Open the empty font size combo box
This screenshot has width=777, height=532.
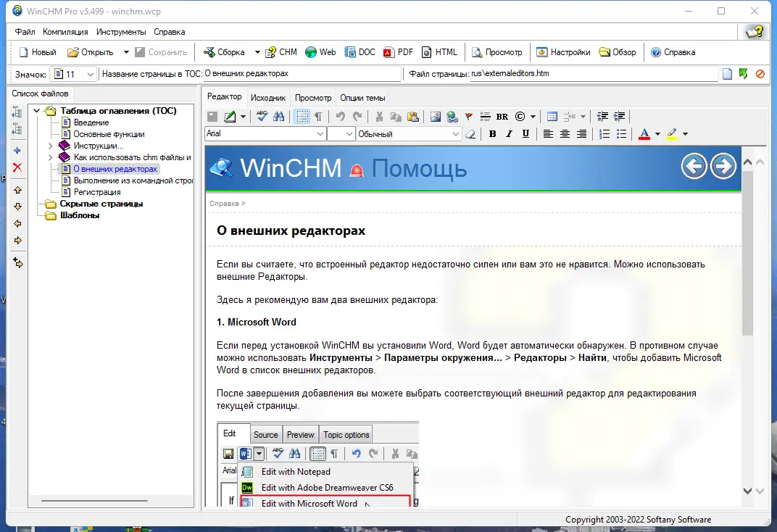341,134
